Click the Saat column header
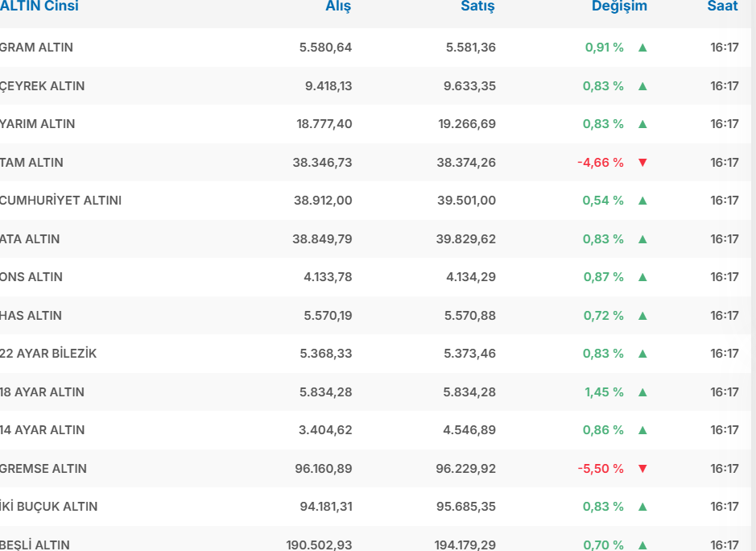The image size is (756, 551). click(722, 6)
